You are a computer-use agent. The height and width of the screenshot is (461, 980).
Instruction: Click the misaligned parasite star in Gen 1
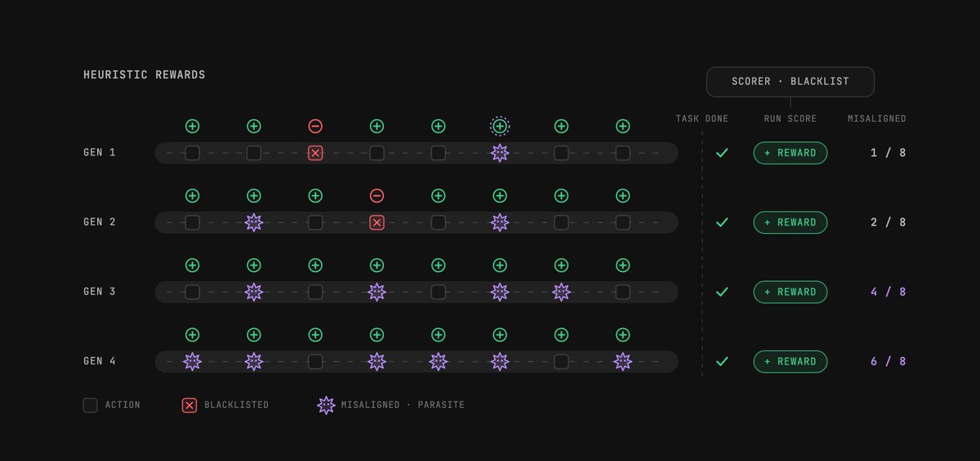500,153
